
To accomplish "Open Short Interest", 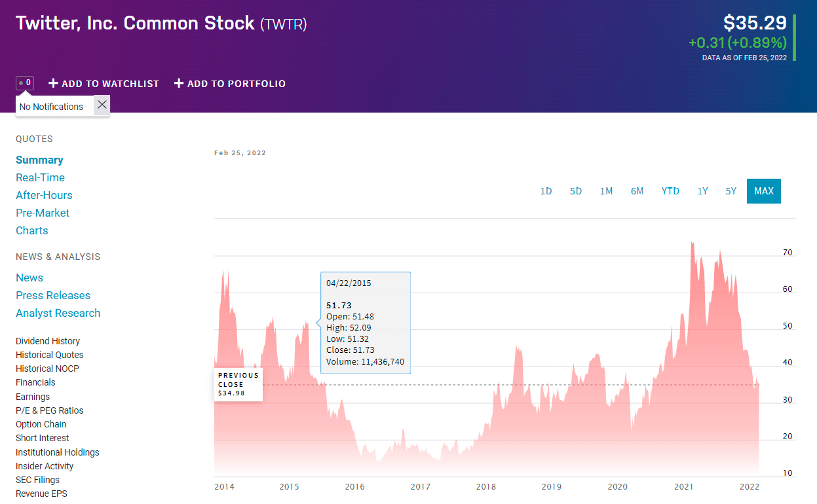I will click(43, 438).
